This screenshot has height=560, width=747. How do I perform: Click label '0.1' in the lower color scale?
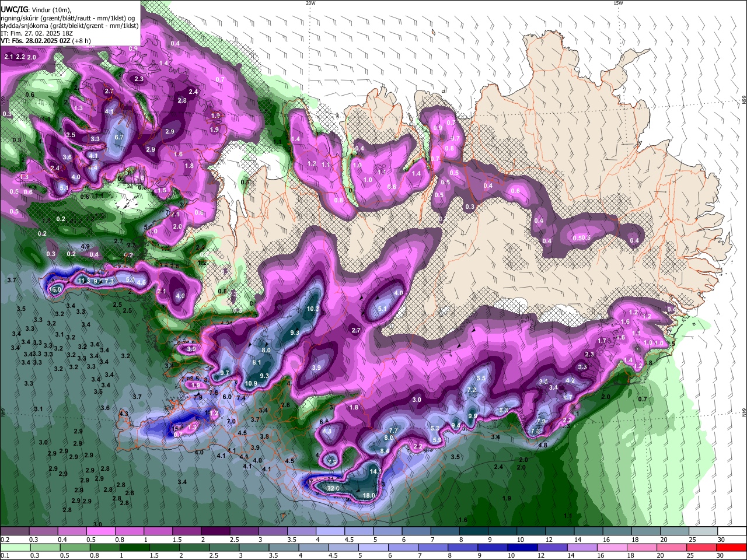click(5, 556)
